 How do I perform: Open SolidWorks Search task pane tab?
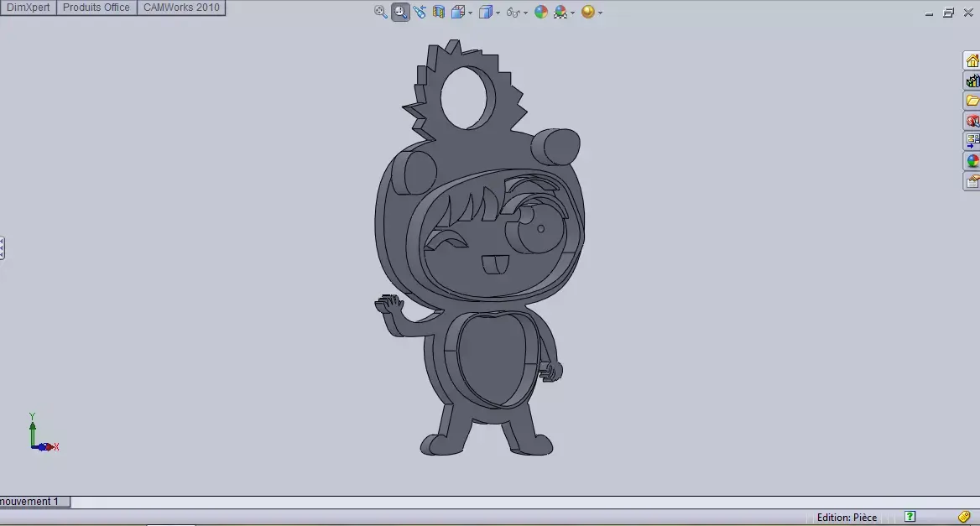coord(972,121)
